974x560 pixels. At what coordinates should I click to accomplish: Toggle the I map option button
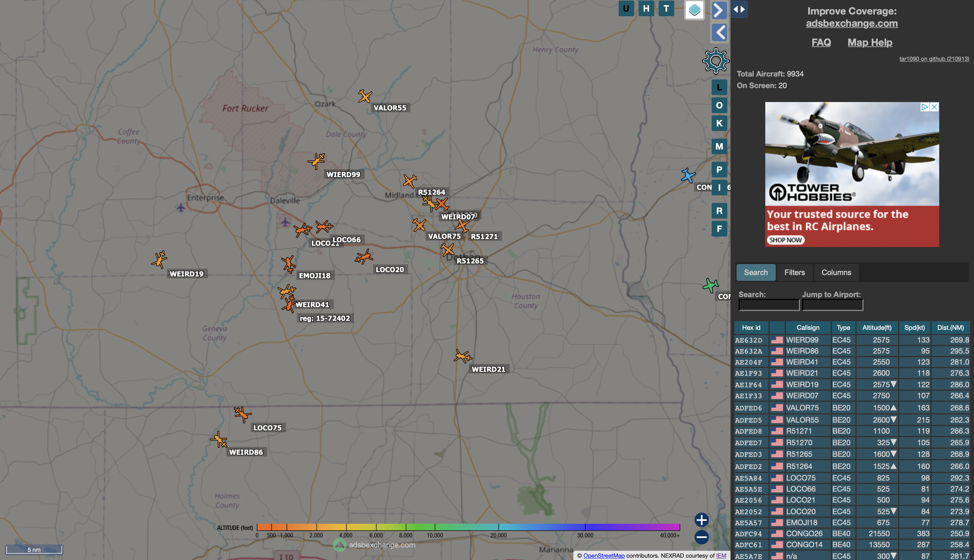(x=719, y=188)
